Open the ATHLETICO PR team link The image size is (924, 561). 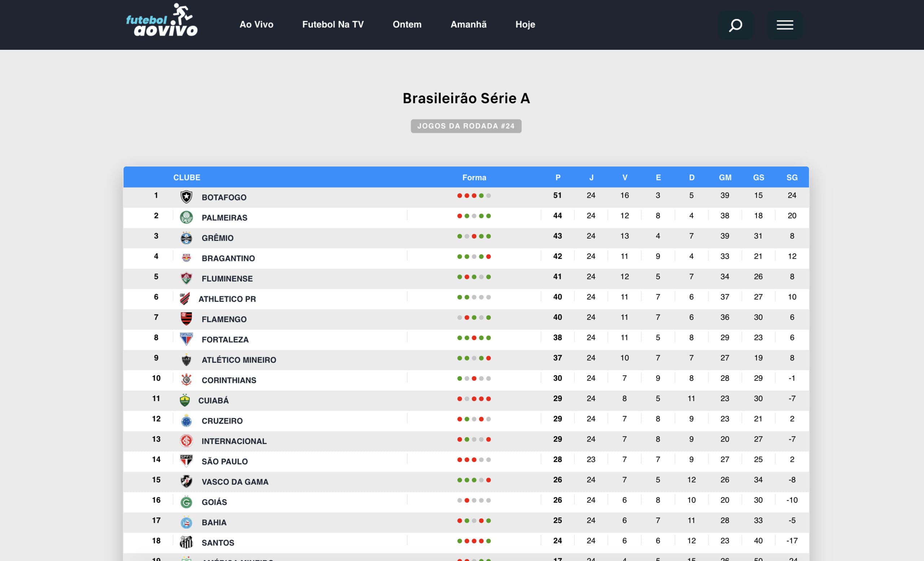[x=227, y=299]
